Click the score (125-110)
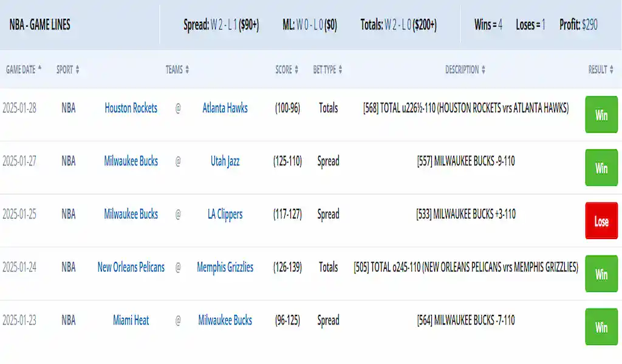This screenshot has height=364, width=622. [287, 161]
